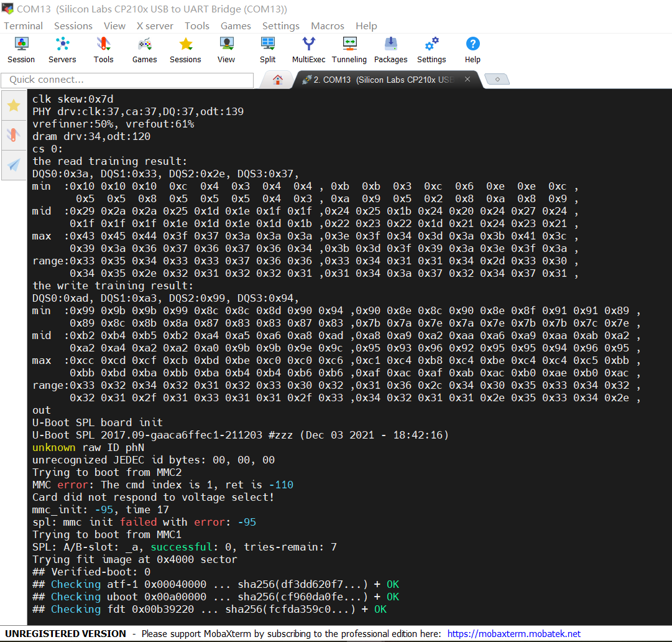Open the Settings menu in menu bar
Viewport: 672px width, 642px height.
click(281, 26)
